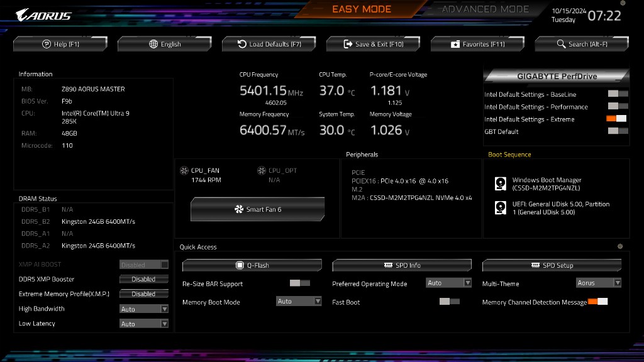This screenshot has height=362, width=644.
Task: Click the Extreme Memory Profile(X.M.P.) Disabled field
Action: pyautogui.click(x=144, y=294)
